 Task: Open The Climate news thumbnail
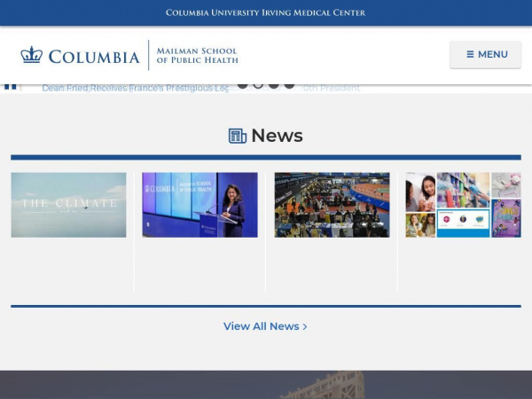68,205
